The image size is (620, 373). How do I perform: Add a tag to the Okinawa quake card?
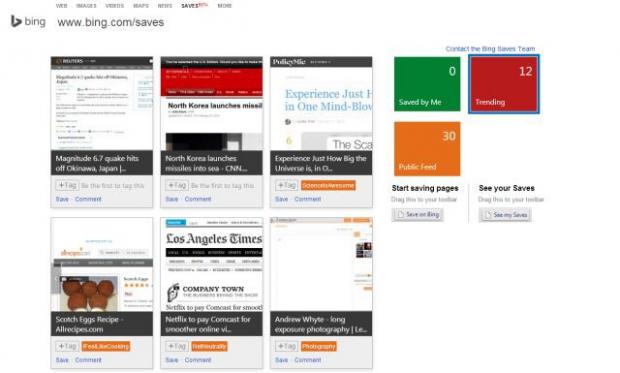(x=67, y=185)
